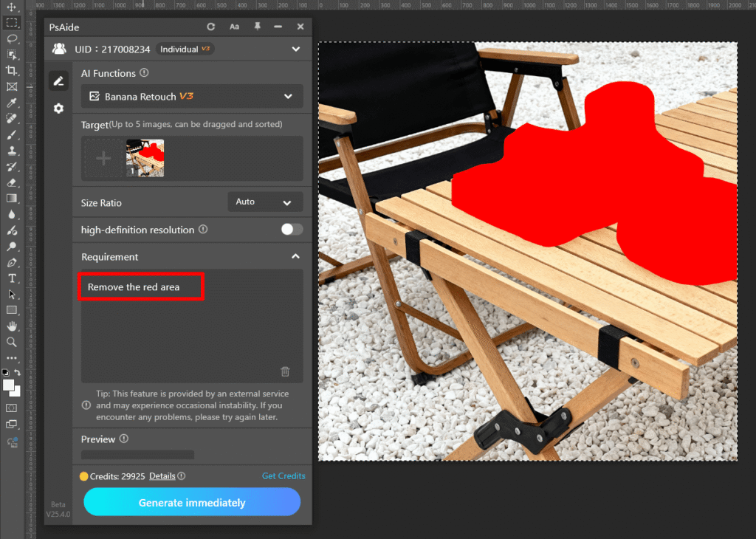Open the Size Ratio Auto dropdown
The height and width of the screenshot is (539, 756).
pos(265,202)
